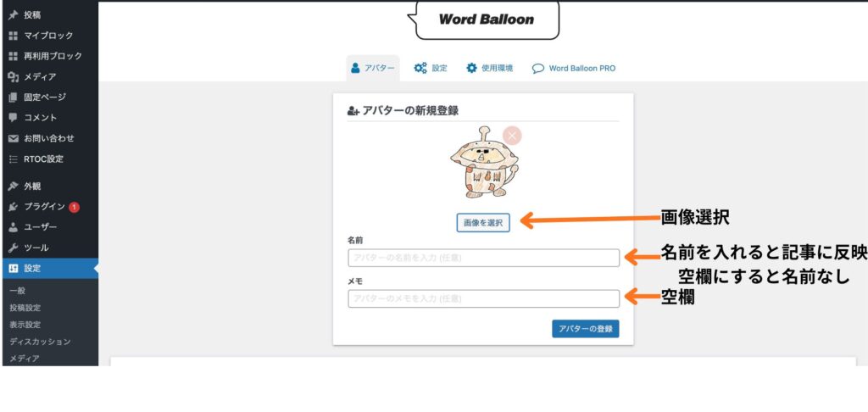Image resolution: width=868 pixels, height=412 pixels.
Task: Open the 使用環境 tab
Action: (x=489, y=69)
